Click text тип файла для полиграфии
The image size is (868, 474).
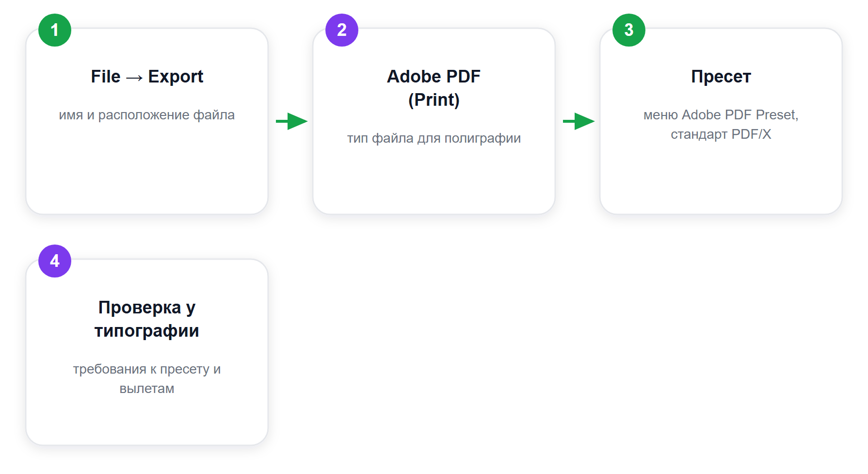coord(434,138)
